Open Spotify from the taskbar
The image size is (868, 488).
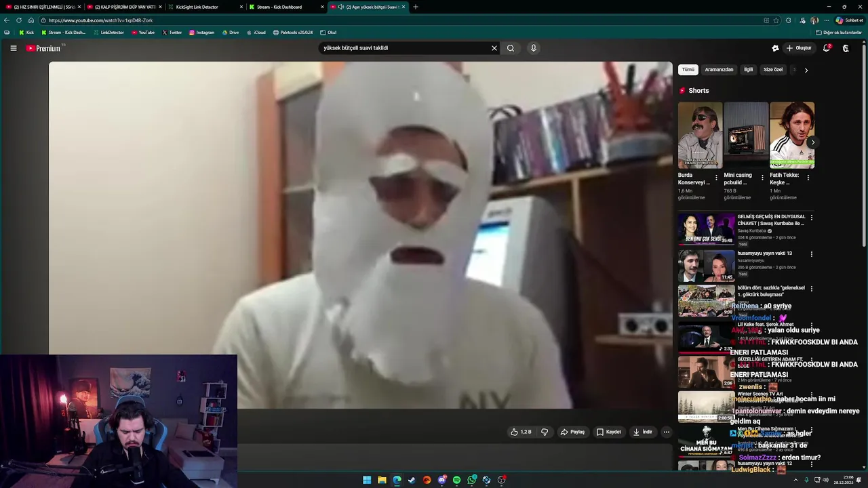[456, 480]
